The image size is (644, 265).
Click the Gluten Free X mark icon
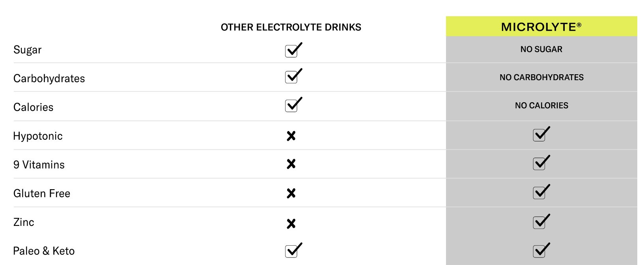click(291, 193)
